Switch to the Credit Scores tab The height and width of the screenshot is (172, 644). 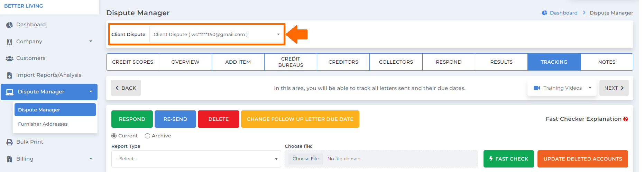pyautogui.click(x=133, y=62)
